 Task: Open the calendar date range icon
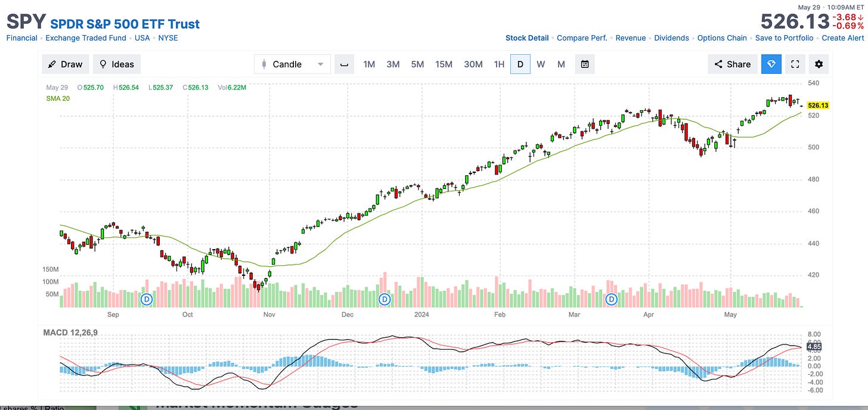pyautogui.click(x=585, y=64)
